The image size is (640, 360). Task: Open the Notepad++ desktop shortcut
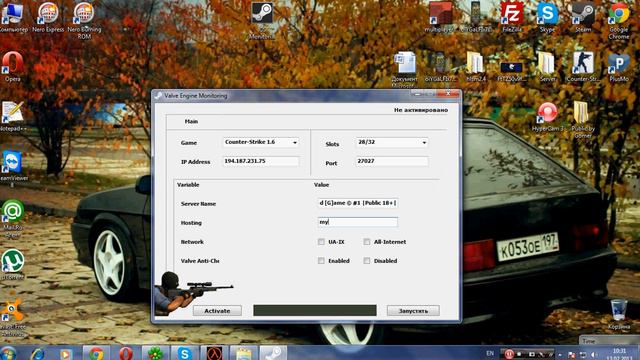click(x=13, y=116)
